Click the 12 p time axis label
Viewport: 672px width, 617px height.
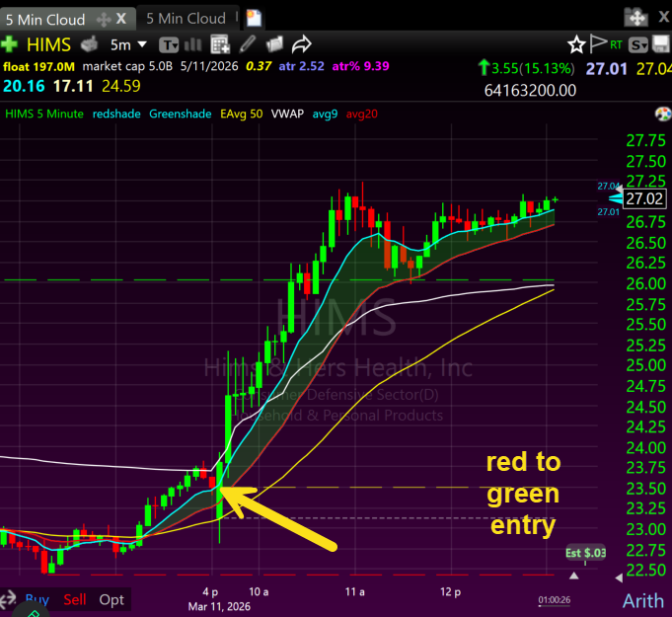click(450, 592)
